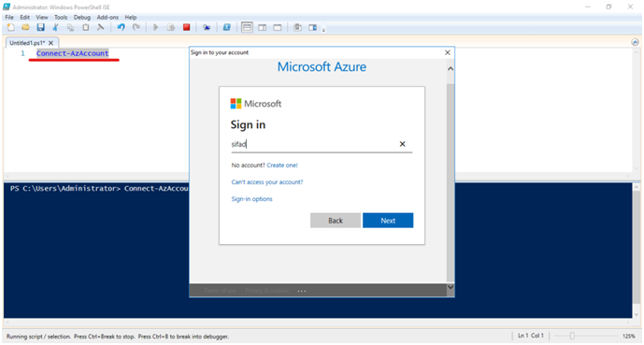
Task: Redo the last undone edit
Action: 136,27
